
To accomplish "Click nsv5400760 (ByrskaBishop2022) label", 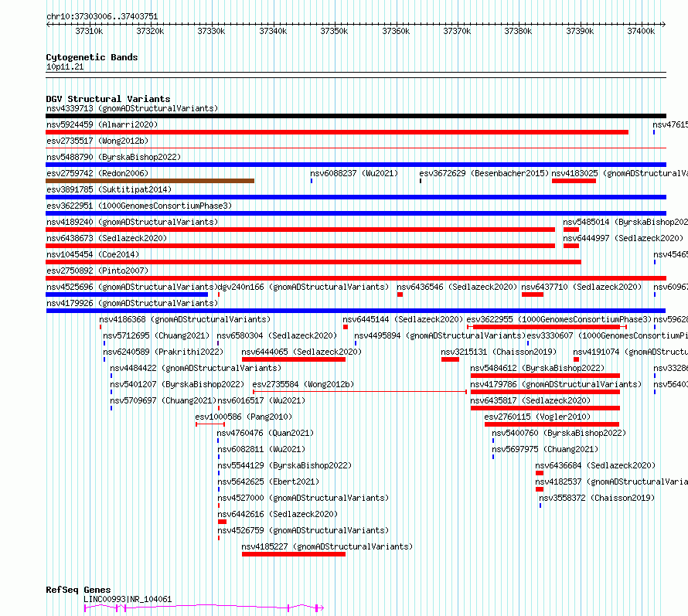I will coord(559,433).
